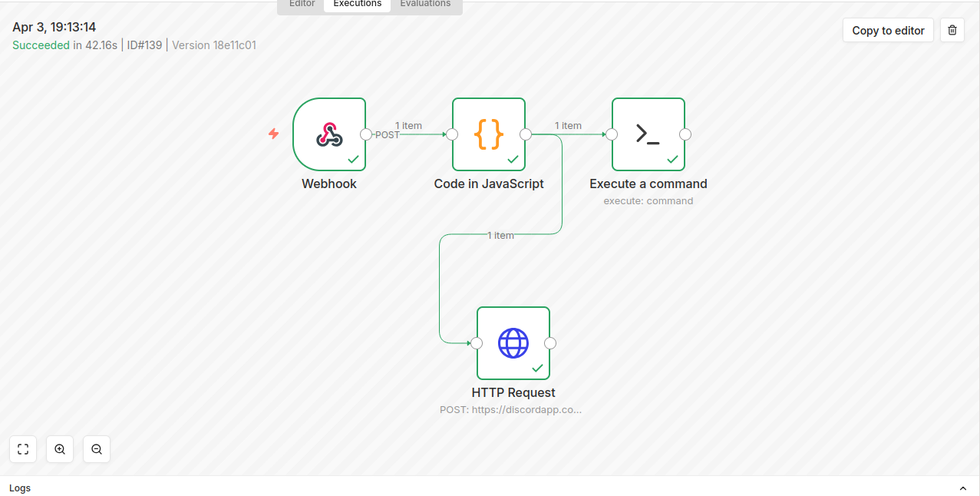980x496 pixels.
Task: Click the Webhook node label
Action: coord(329,184)
